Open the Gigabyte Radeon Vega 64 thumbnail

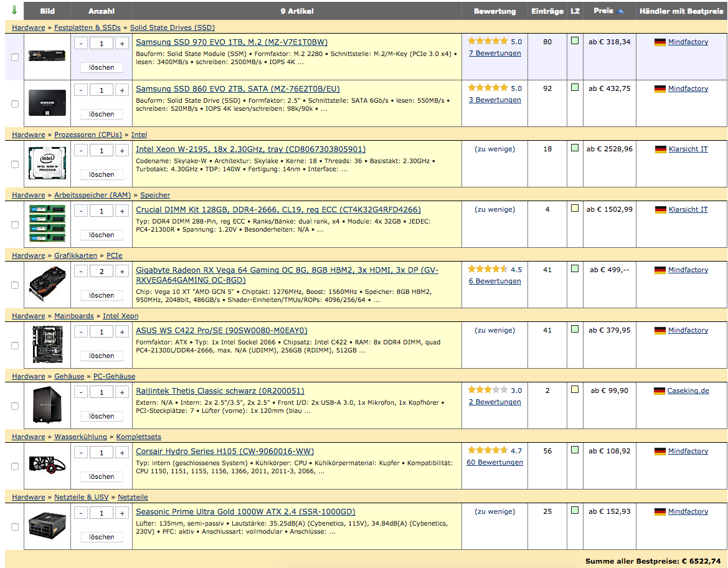coord(47,284)
